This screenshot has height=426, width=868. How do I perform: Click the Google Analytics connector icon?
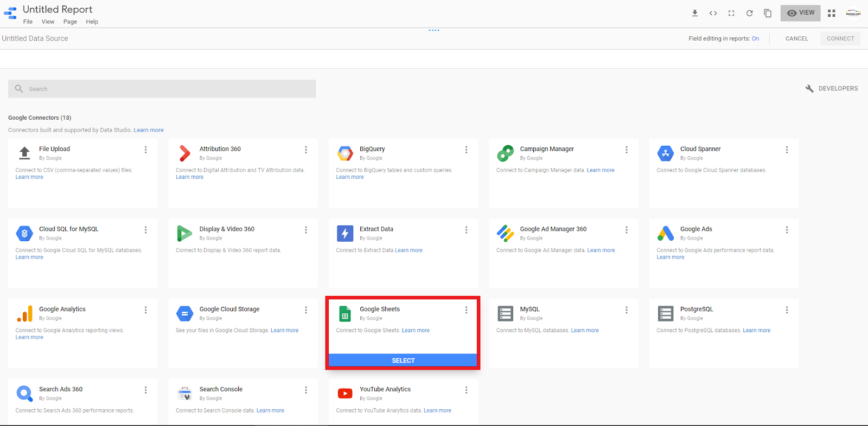pyautogui.click(x=24, y=314)
